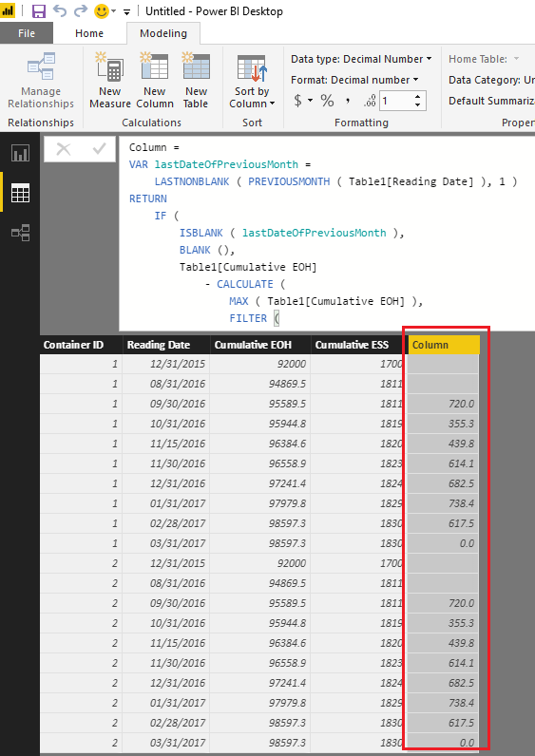Viewport: 535px width, 756px height.
Task: Click the RETURN keyword in formula
Action: pos(148,198)
